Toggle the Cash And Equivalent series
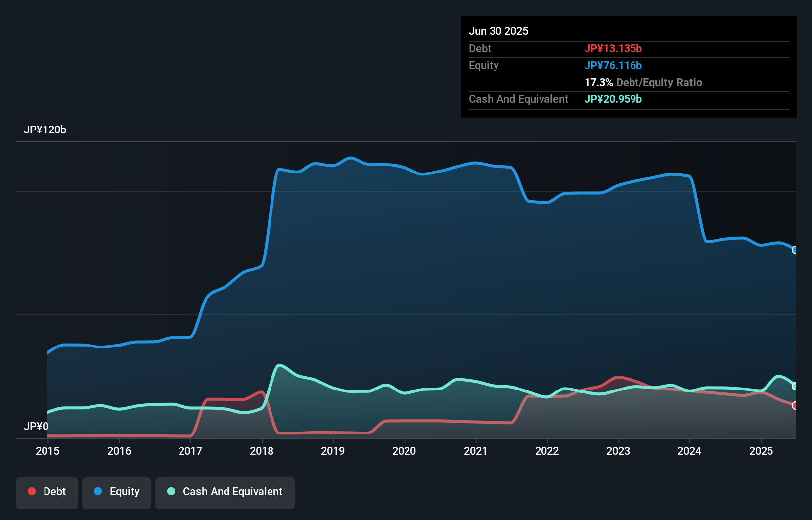The width and height of the screenshot is (812, 520). click(x=225, y=492)
